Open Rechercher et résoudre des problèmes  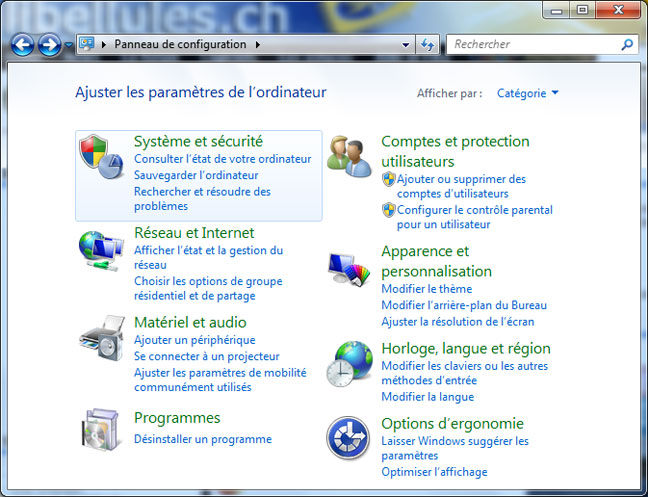tap(202, 199)
